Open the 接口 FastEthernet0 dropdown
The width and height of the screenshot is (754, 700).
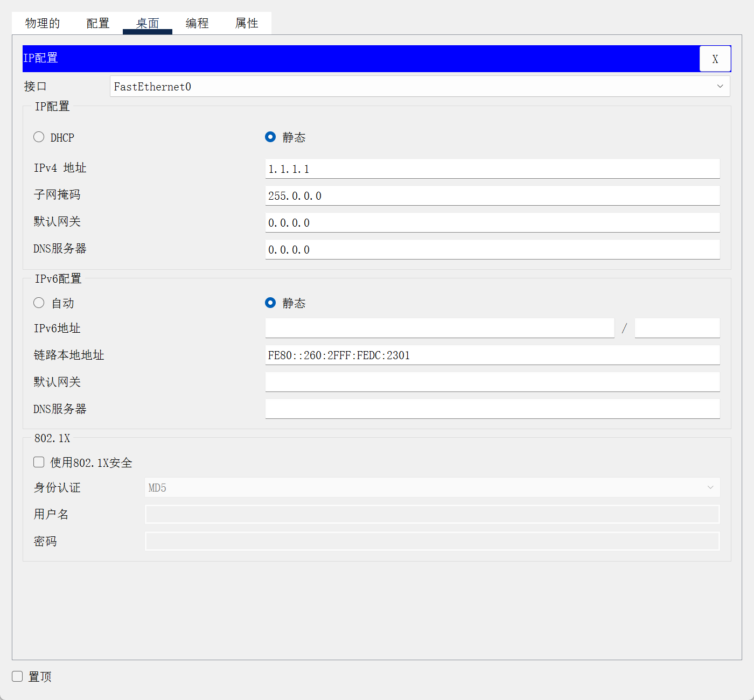tap(420, 86)
